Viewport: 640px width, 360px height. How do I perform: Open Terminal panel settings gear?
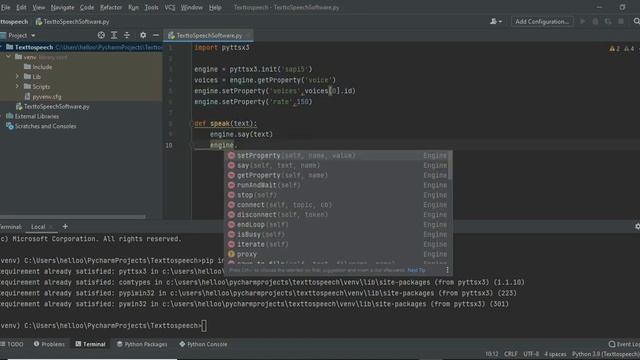point(637,227)
